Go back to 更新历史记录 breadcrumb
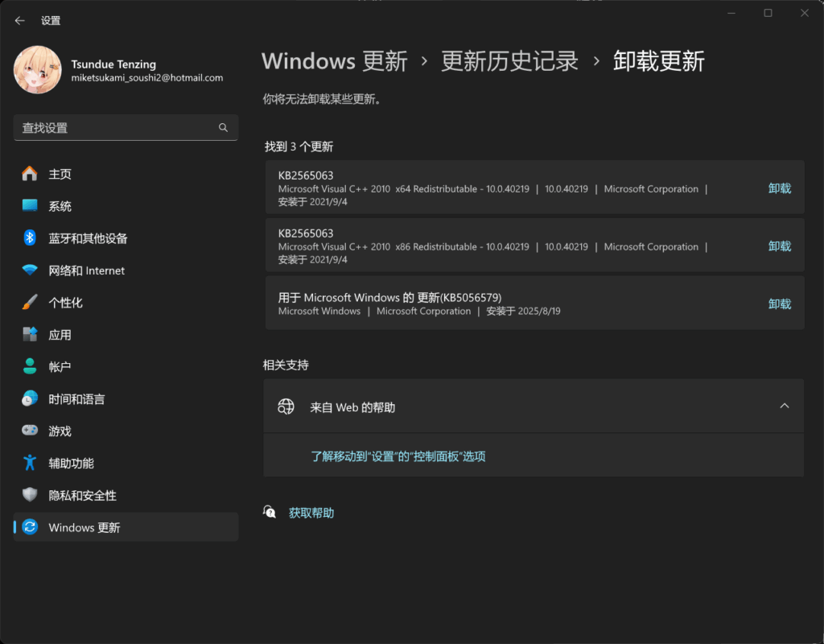 [509, 61]
